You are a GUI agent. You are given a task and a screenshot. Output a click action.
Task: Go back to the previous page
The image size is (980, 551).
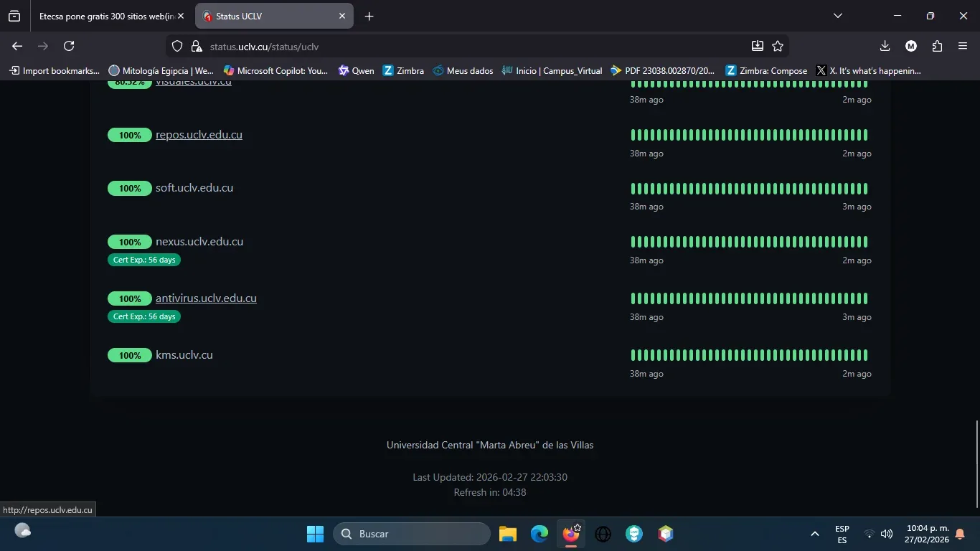pos(17,46)
